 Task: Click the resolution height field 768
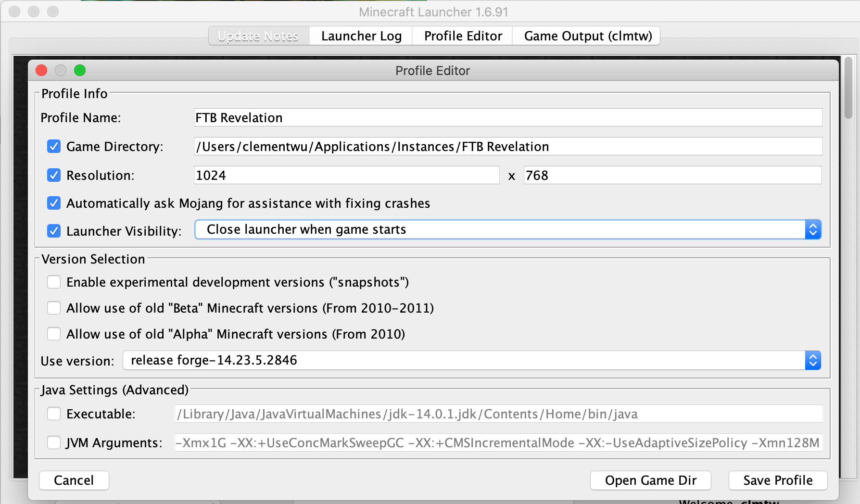click(672, 175)
